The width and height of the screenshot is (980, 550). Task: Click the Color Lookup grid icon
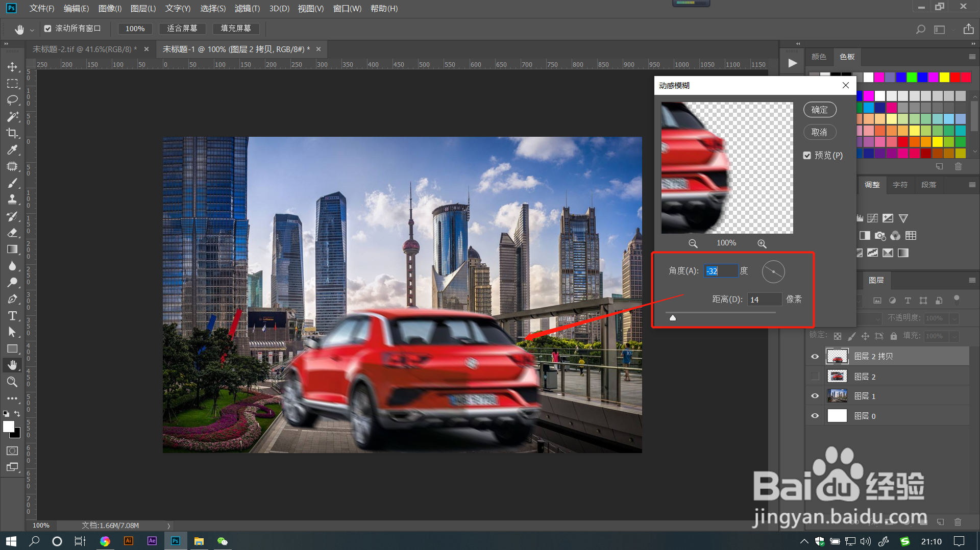click(x=911, y=236)
